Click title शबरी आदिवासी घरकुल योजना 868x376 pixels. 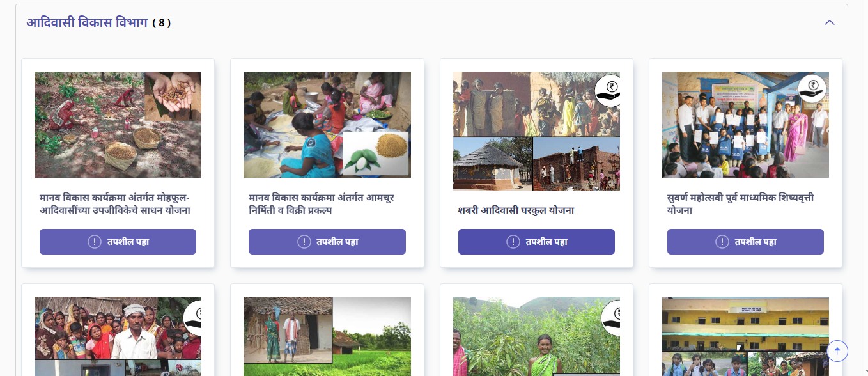(x=516, y=210)
